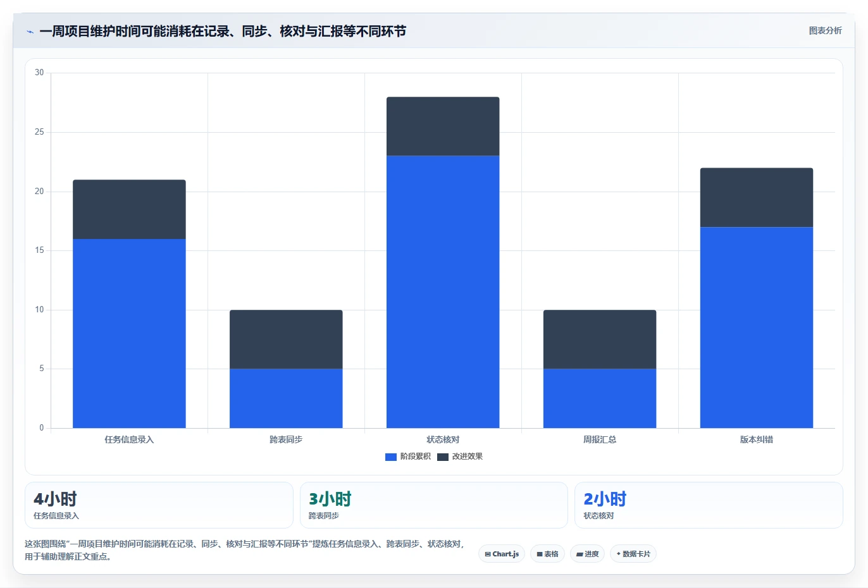Click the 数据卡片 tag chip
This screenshot has width=868, height=588.
tap(633, 554)
